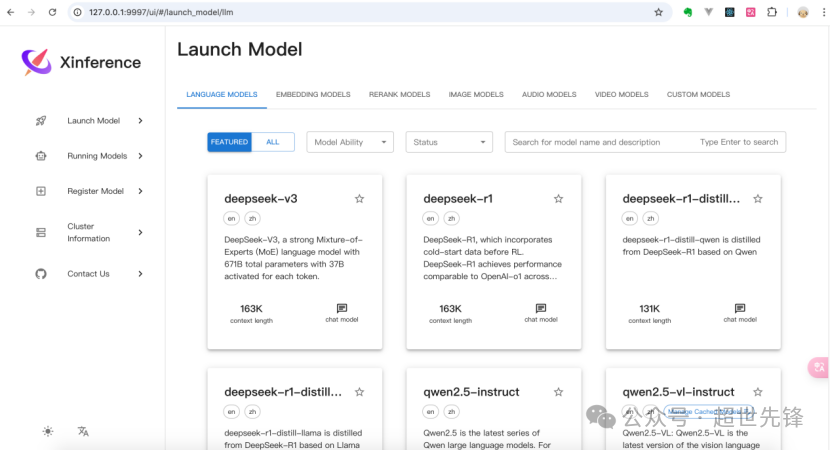Click the gray V-shaped extension icon
This screenshot has height=450, width=830.
pos(708,12)
